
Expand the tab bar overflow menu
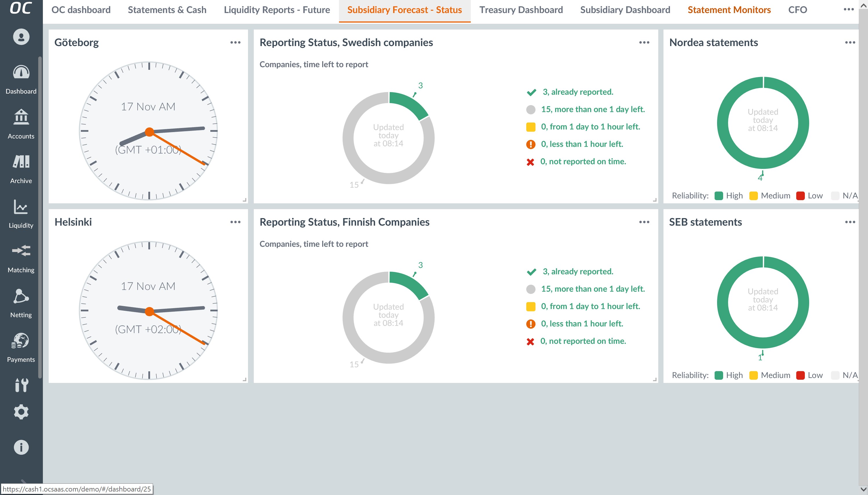(849, 10)
